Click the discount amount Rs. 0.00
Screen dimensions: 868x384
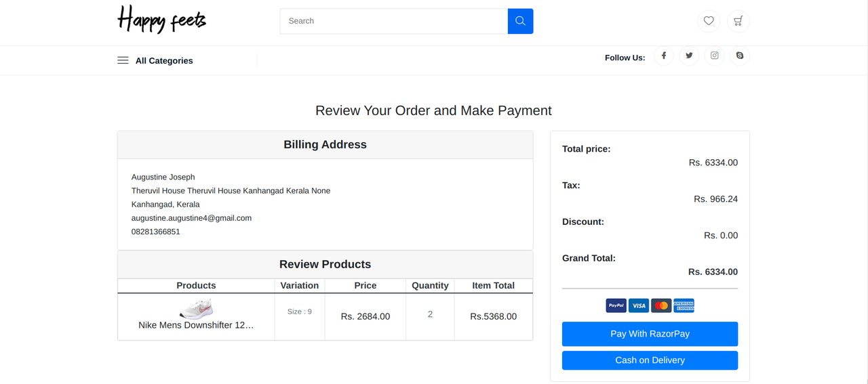pyautogui.click(x=721, y=236)
